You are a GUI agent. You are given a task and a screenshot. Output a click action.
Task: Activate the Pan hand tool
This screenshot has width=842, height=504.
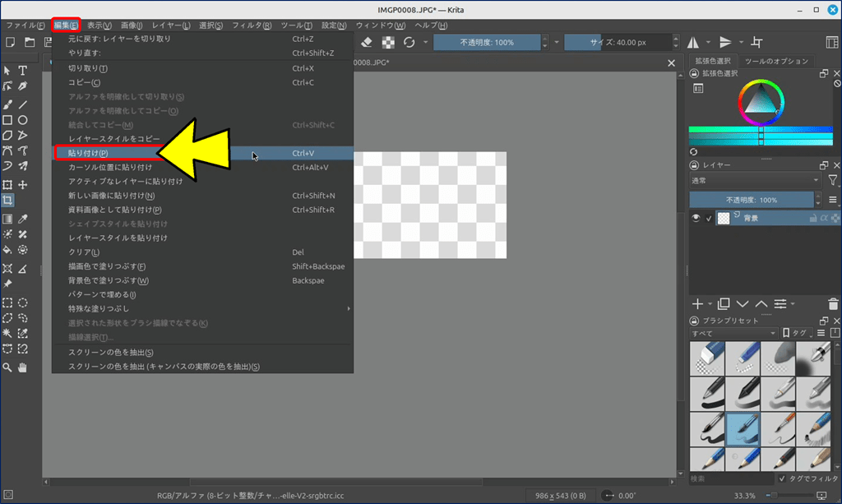point(23,367)
